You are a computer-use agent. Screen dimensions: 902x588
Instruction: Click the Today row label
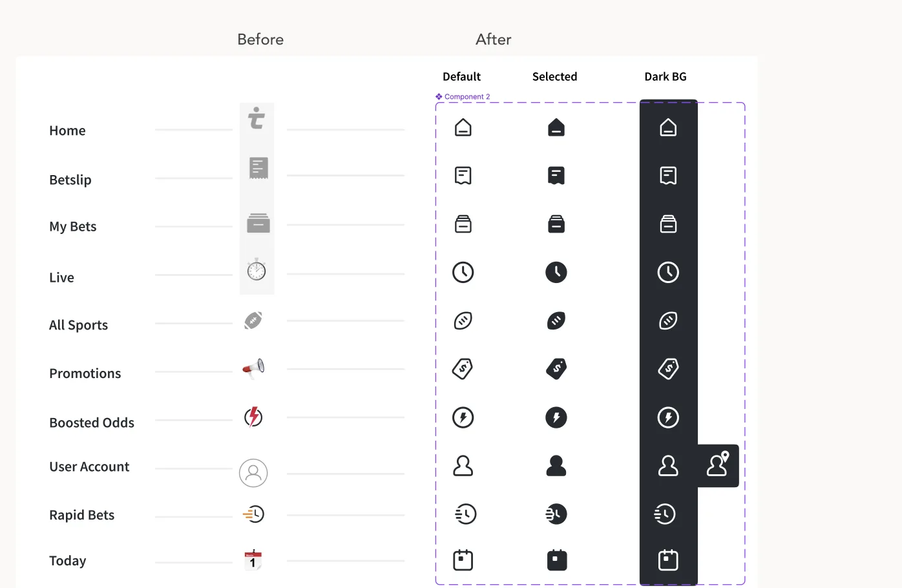(68, 561)
